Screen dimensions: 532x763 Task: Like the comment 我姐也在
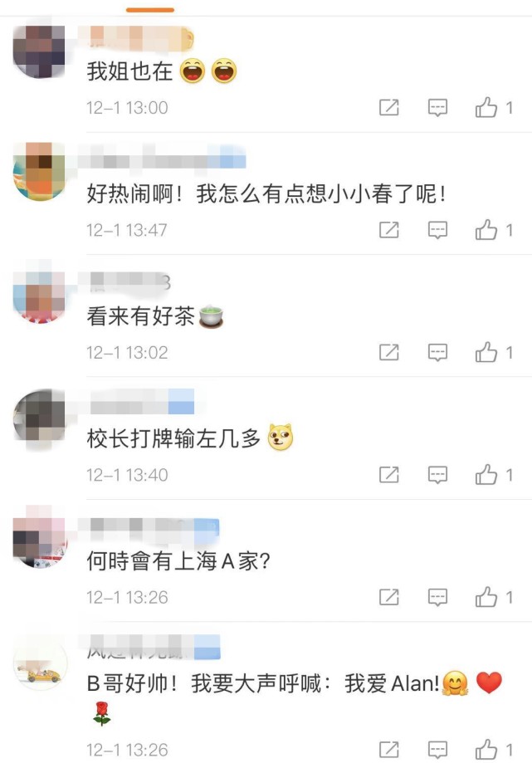pyautogui.click(x=486, y=108)
